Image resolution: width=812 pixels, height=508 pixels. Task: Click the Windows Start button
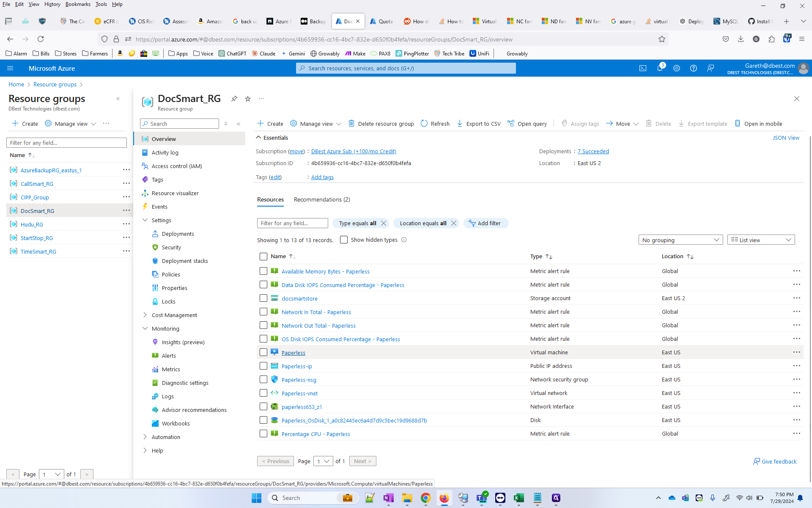256,498
